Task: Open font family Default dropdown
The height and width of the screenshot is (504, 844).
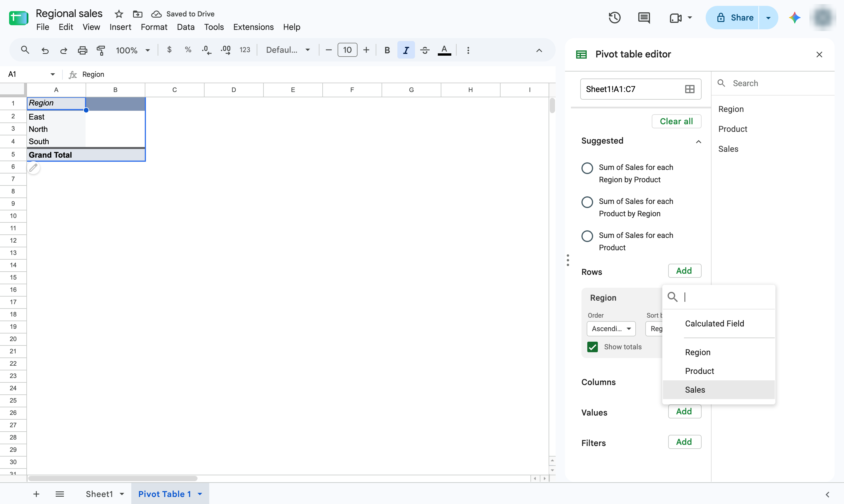Action: pyautogui.click(x=288, y=50)
